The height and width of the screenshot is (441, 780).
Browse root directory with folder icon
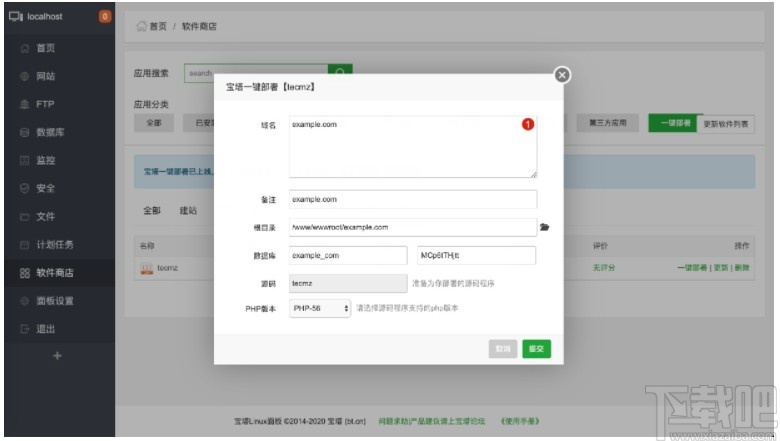545,227
